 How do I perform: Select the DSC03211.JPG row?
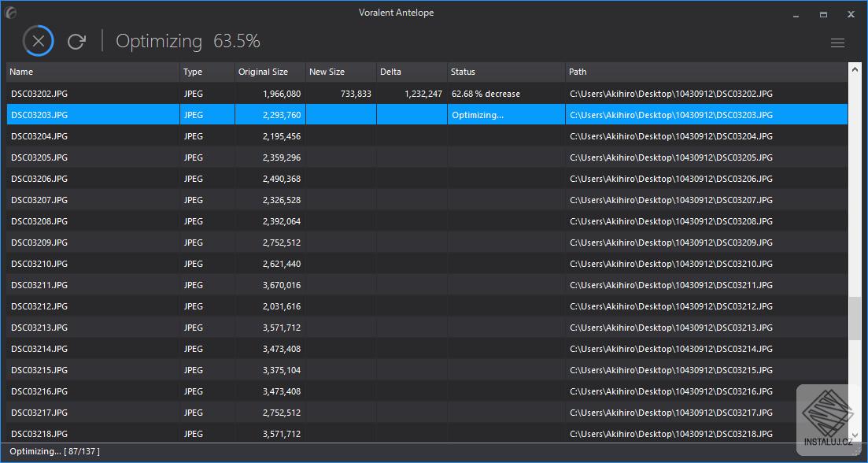pos(427,285)
